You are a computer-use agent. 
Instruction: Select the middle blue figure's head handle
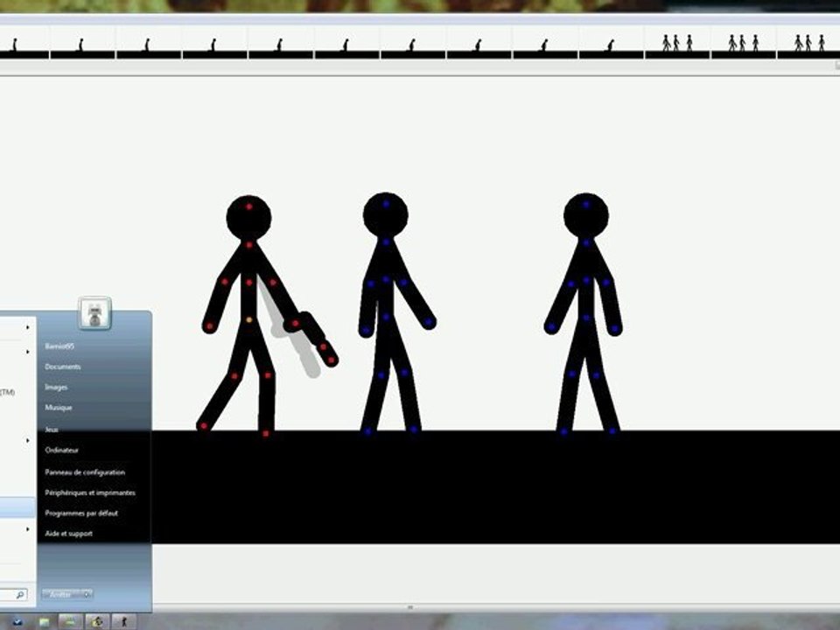coord(386,204)
